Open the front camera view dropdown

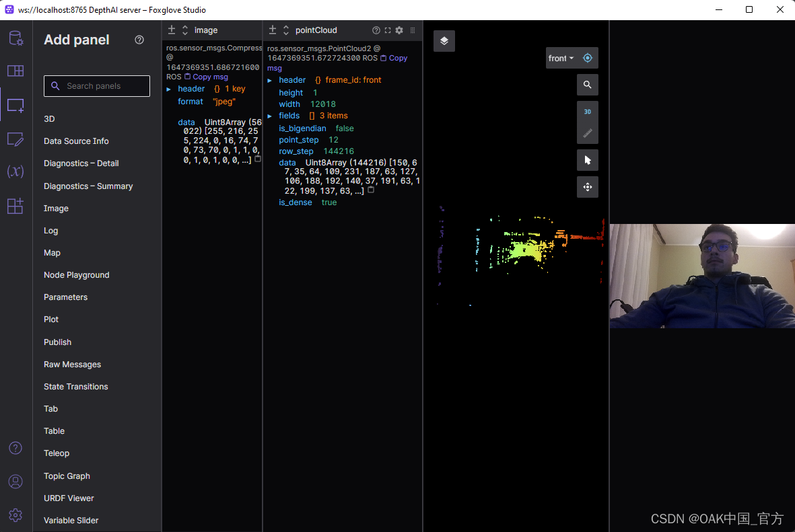[x=561, y=58]
